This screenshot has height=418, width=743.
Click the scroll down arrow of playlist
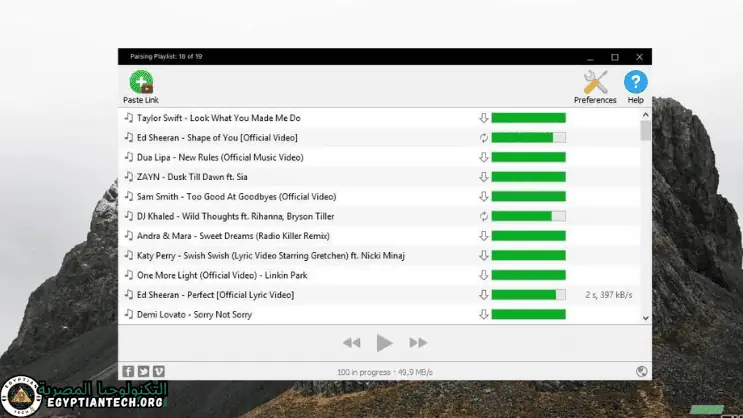[645, 317]
